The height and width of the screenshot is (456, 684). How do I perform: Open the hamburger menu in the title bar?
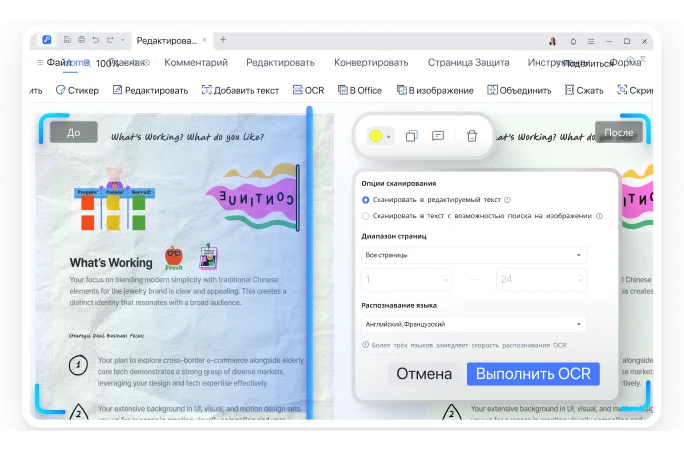point(591,41)
